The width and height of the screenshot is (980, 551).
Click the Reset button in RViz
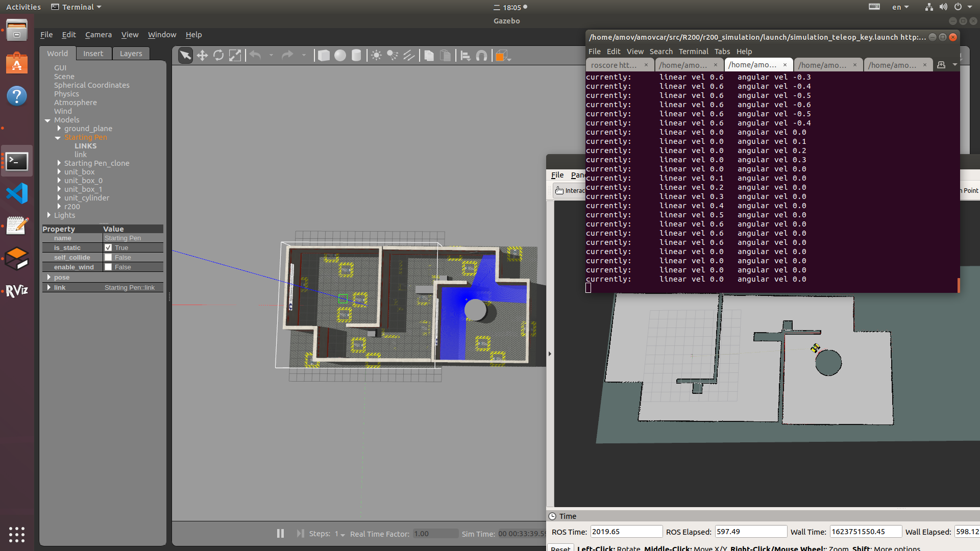click(x=560, y=548)
